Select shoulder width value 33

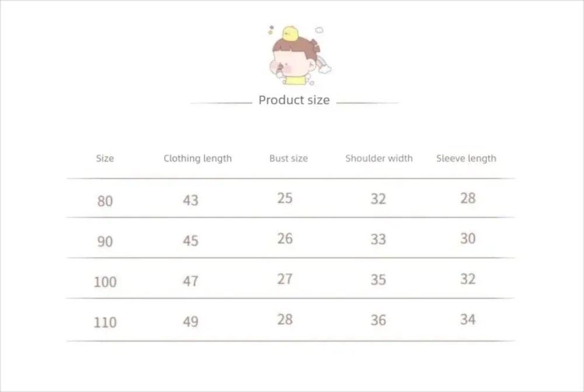(378, 239)
